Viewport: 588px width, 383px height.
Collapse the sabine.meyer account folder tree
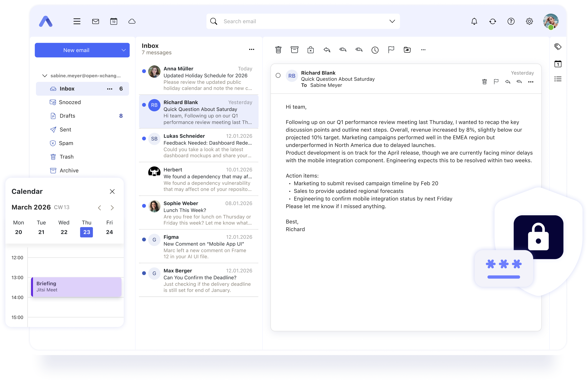(x=45, y=76)
